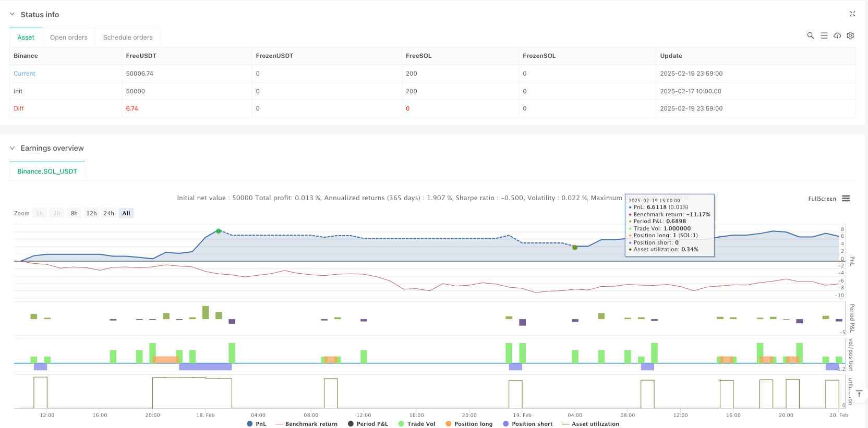Click the collapse arrows icon in Status info
This screenshot has width=868, height=428.
[852, 14]
